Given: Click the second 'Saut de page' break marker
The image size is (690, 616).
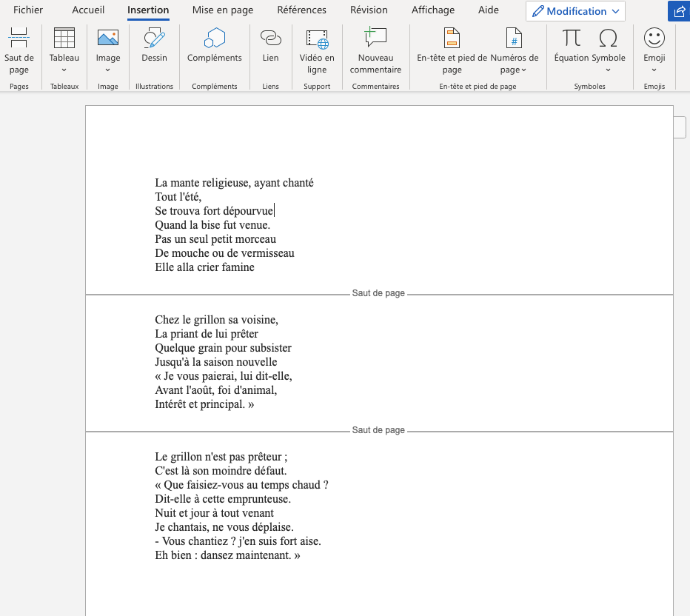Looking at the screenshot, I should pos(378,430).
